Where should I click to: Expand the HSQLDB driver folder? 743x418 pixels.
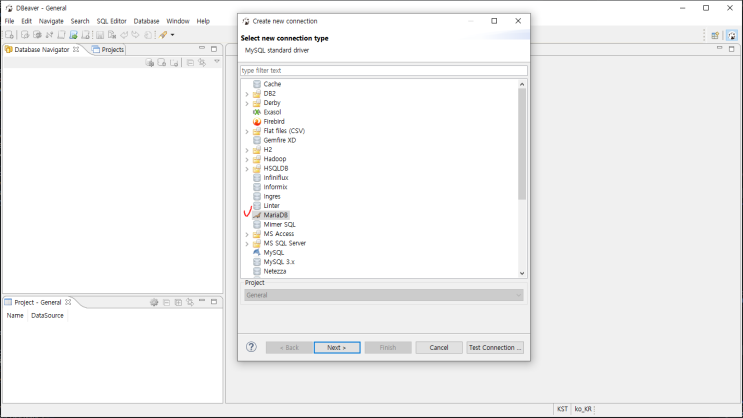[x=247, y=169]
